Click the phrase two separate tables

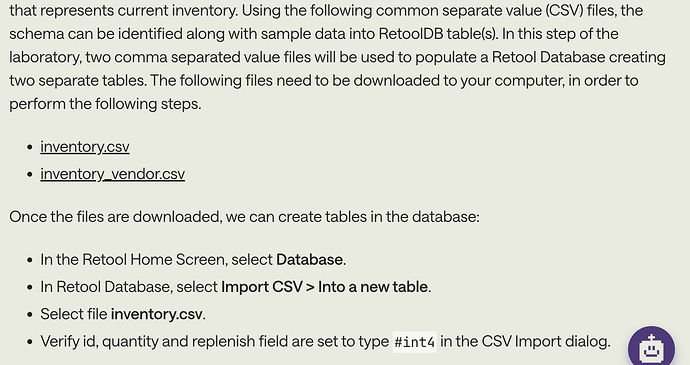coord(78,81)
